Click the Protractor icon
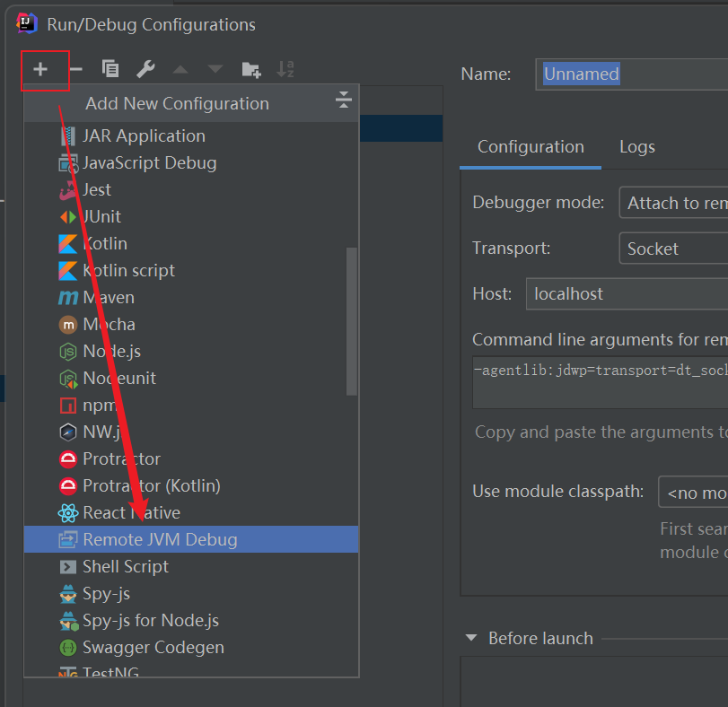This screenshot has height=707, width=728. point(68,459)
